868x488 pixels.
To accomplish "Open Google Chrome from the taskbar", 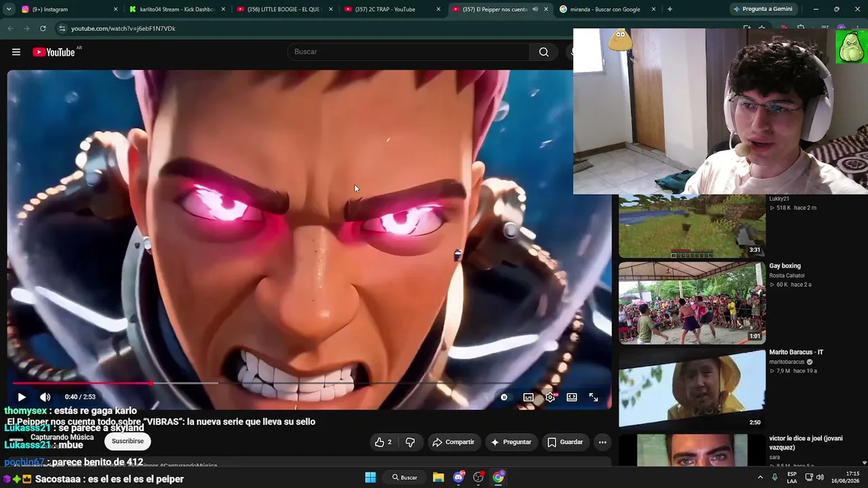I will click(498, 477).
